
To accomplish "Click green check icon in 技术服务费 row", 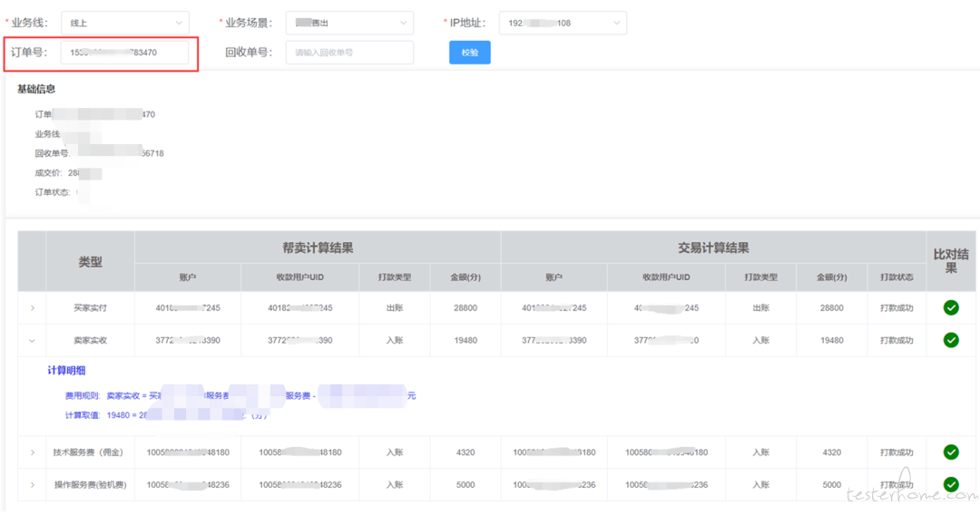I will [951, 452].
